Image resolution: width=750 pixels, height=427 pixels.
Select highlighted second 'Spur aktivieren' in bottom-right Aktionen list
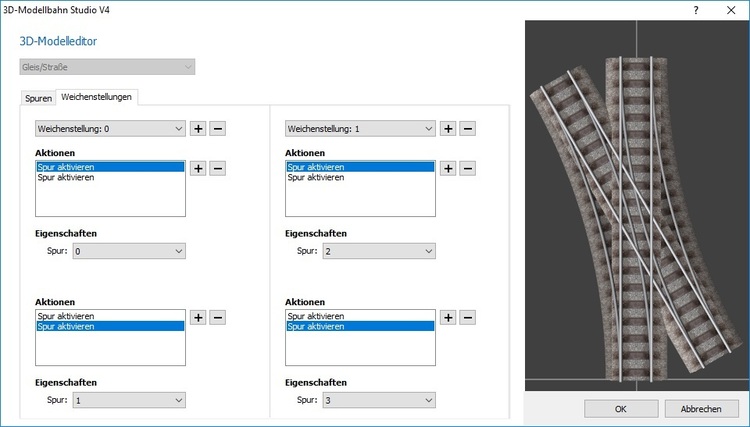360,327
